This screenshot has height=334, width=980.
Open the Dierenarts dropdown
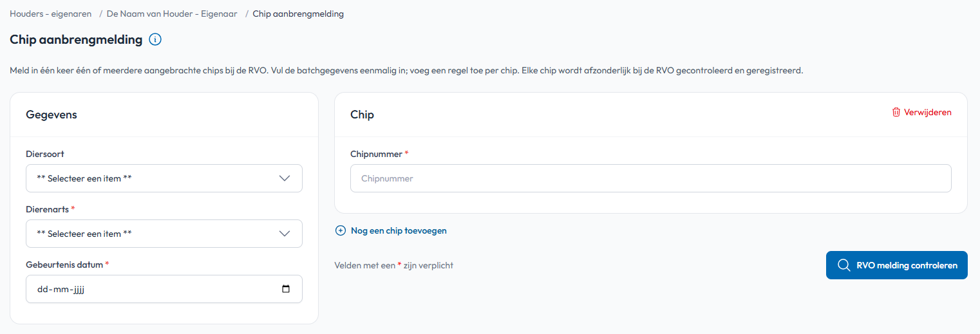(x=164, y=234)
